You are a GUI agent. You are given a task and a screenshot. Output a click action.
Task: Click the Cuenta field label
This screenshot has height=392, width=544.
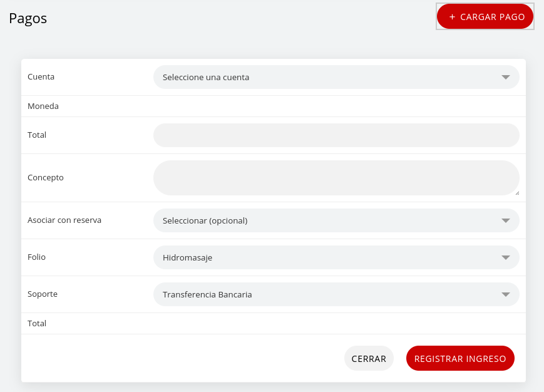click(x=41, y=76)
